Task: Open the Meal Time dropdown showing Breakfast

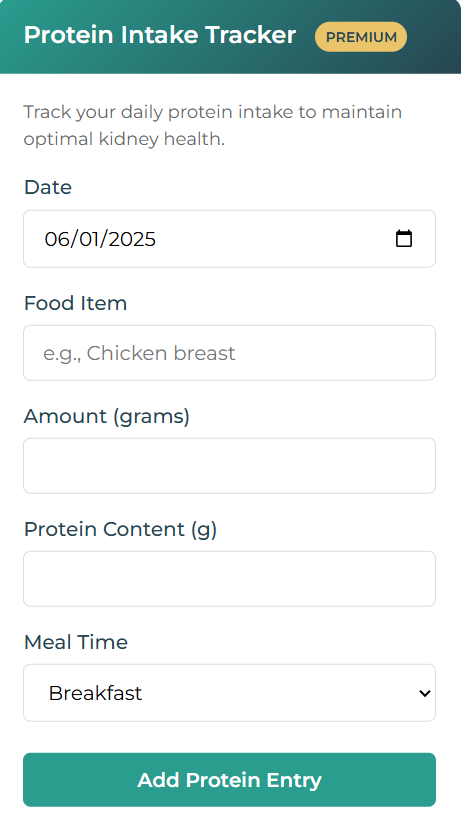Action: click(x=229, y=693)
